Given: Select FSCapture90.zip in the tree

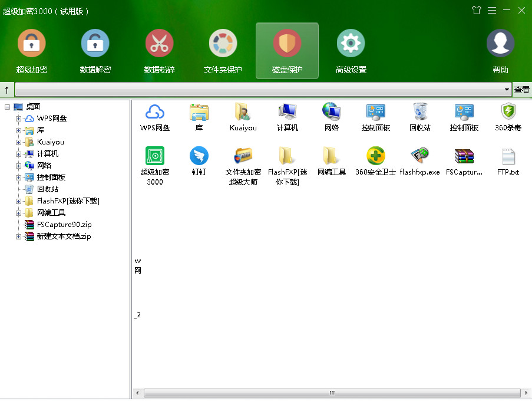Looking at the screenshot, I should [64, 225].
